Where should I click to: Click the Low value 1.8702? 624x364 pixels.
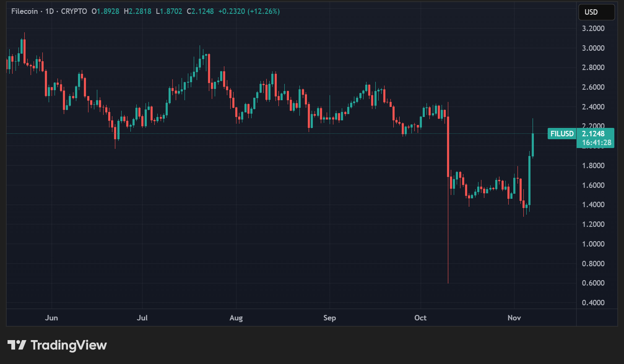(171, 11)
